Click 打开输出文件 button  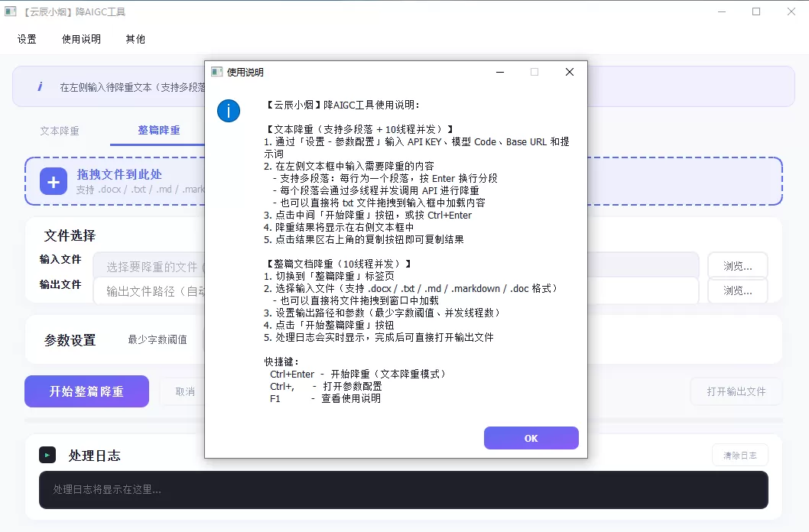coord(736,392)
